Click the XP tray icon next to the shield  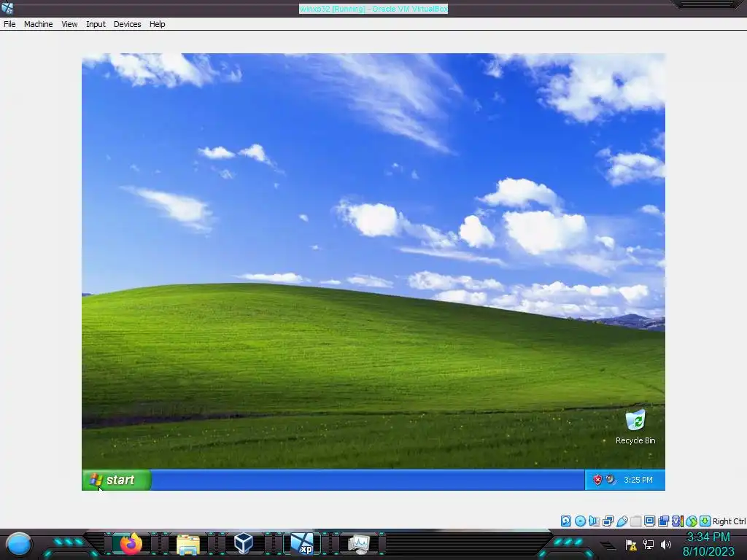coord(611,480)
